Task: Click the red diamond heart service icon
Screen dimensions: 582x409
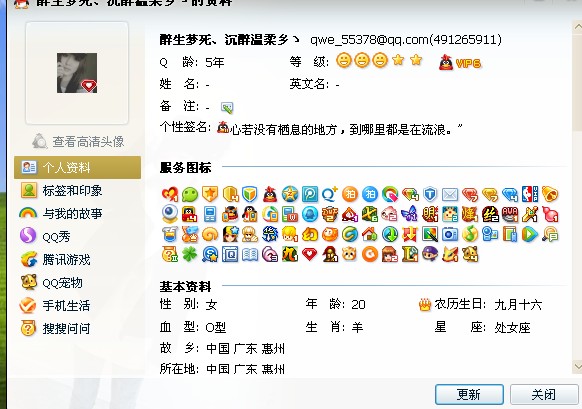Action: [310, 254]
